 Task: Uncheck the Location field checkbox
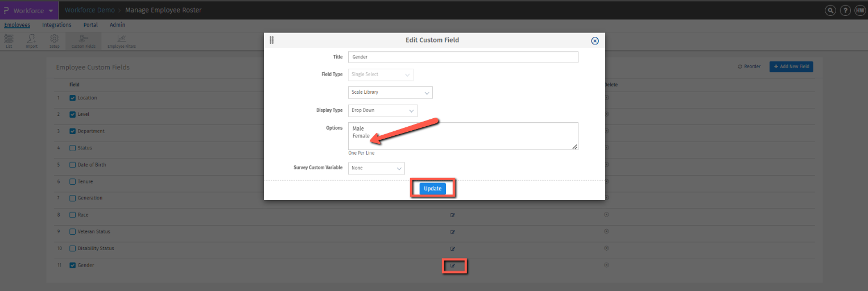pos(72,98)
